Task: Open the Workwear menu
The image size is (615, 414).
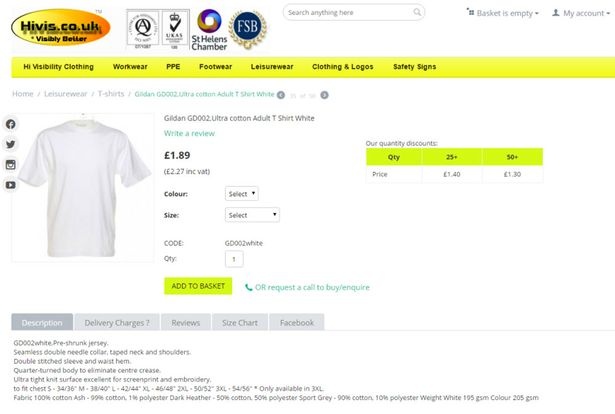Action: point(130,67)
